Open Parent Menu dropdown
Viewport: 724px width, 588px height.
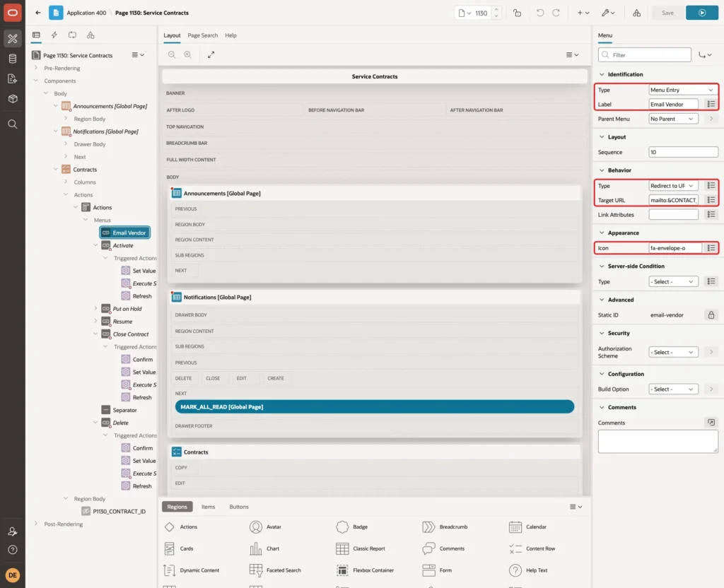(673, 119)
